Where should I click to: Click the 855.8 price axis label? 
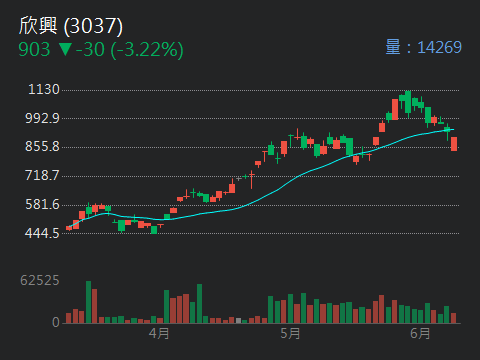42,147
